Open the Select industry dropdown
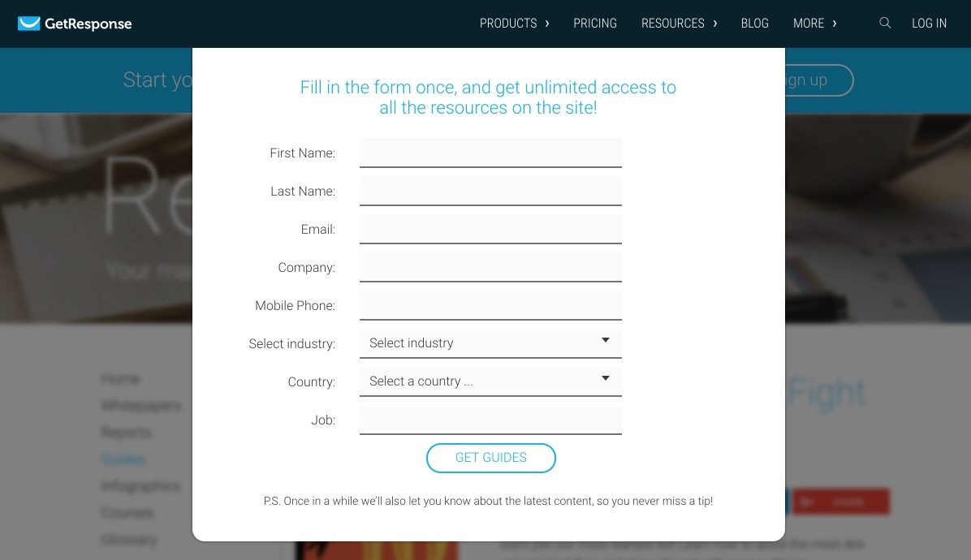The width and height of the screenshot is (971, 560). point(490,343)
